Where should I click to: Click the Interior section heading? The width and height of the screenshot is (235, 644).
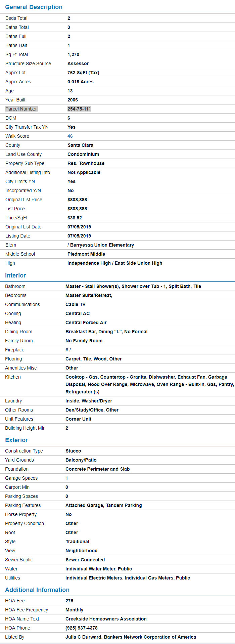coord(15,275)
